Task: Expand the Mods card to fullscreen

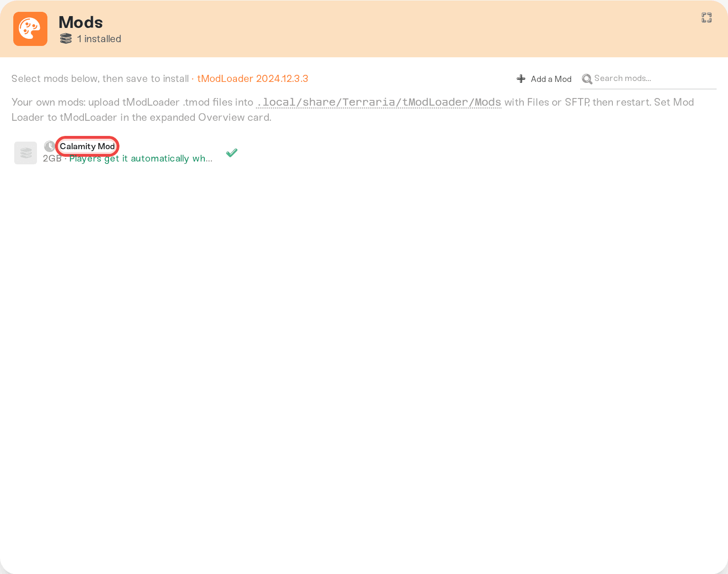Action: 707,18
